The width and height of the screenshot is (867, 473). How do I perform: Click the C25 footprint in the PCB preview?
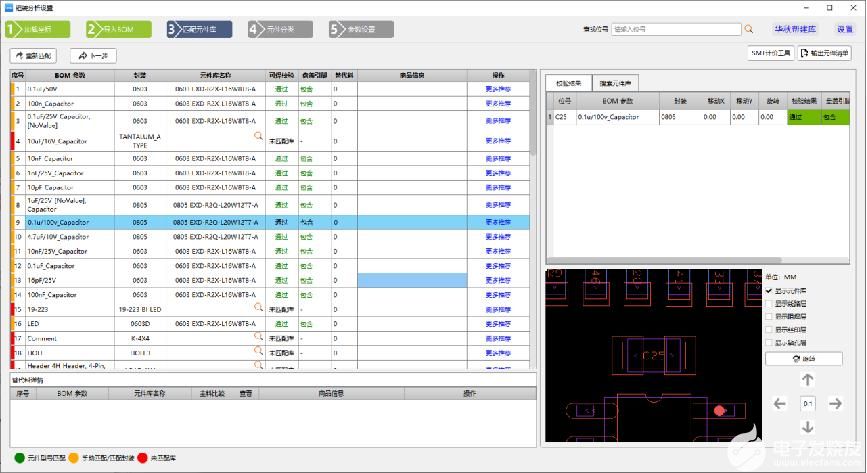(654, 355)
